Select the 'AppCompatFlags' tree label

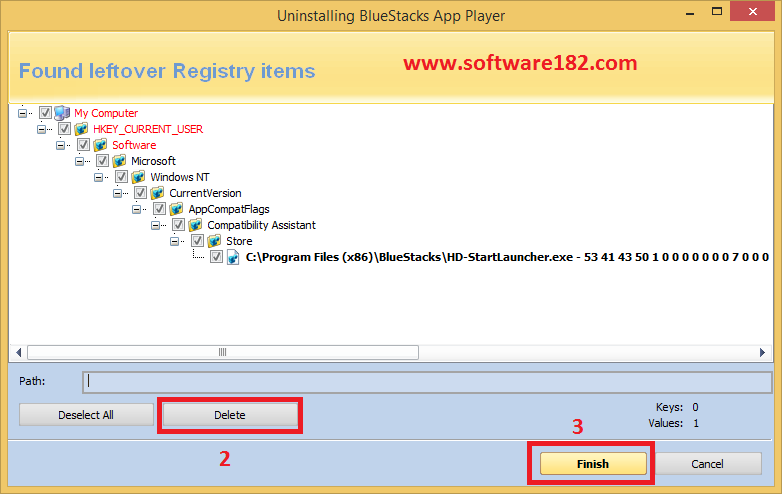coord(229,209)
